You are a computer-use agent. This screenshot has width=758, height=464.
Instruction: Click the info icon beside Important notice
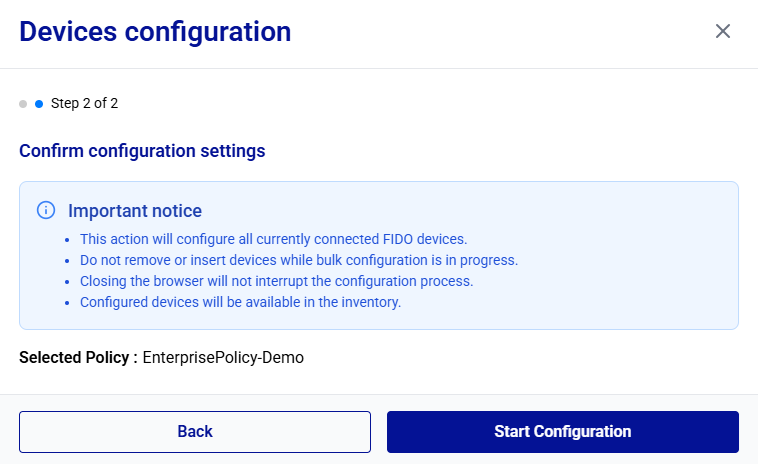pos(45,210)
